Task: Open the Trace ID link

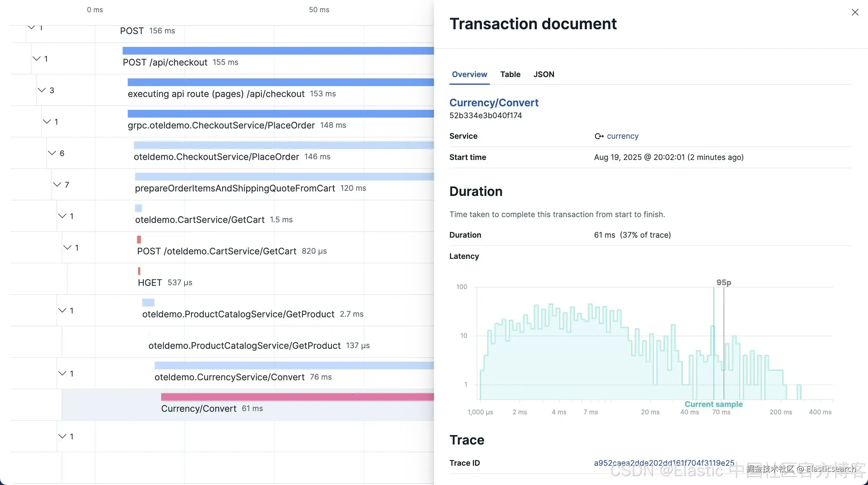Action: point(664,463)
